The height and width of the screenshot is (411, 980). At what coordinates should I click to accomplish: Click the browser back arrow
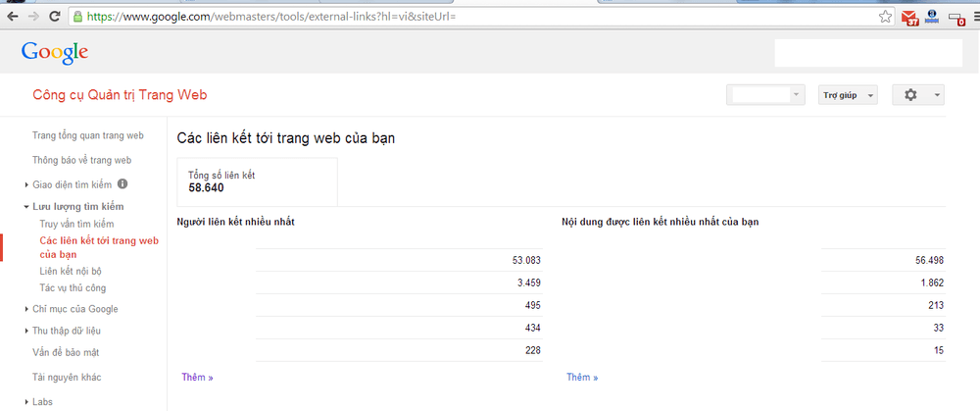tap(12, 17)
